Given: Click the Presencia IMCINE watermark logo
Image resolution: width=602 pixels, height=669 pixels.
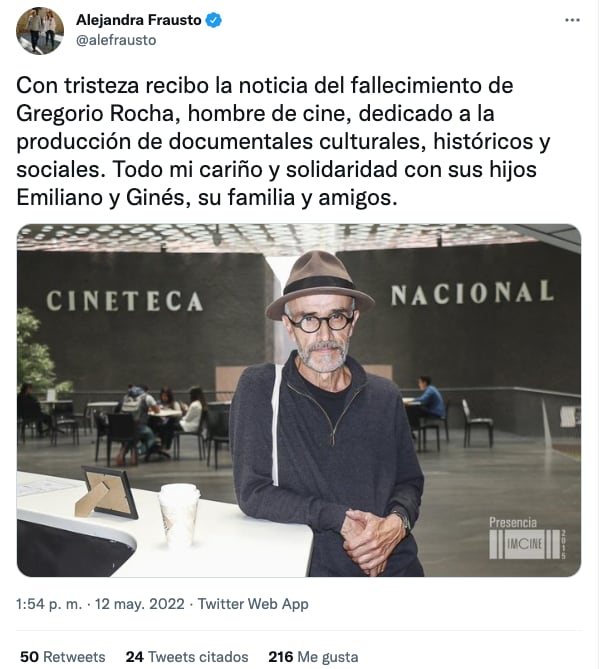Looking at the screenshot, I should [528, 538].
